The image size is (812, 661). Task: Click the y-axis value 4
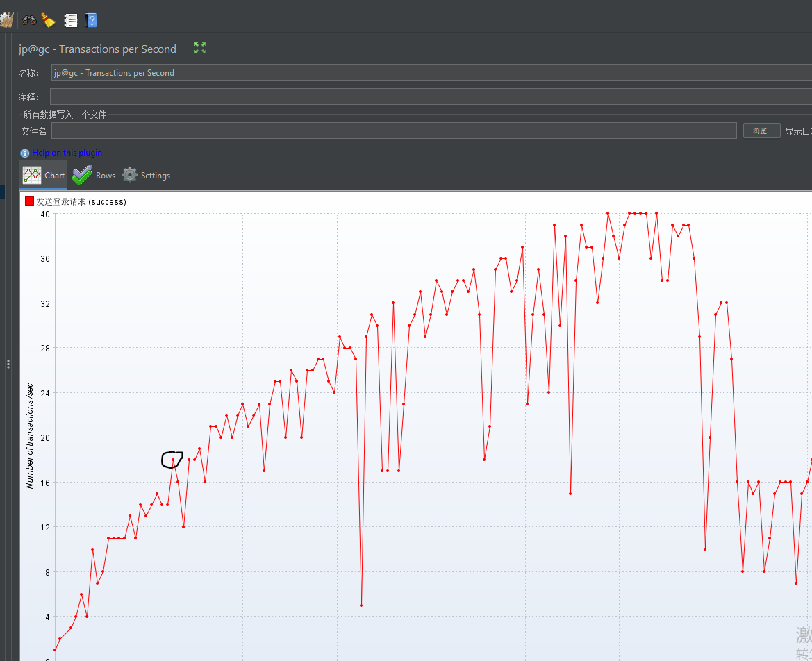pos(48,617)
